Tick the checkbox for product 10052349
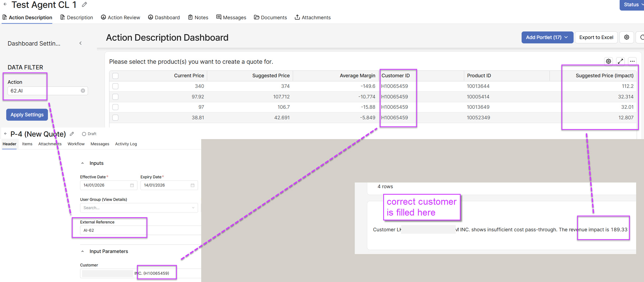This screenshot has width=644, height=282. click(115, 118)
